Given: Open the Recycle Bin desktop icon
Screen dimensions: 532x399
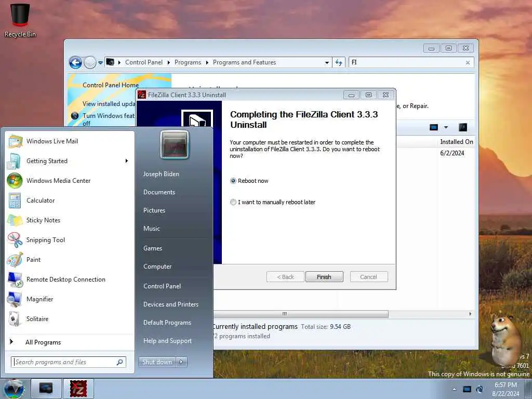Looking at the screenshot, I should pyautogui.click(x=20, y=20).
